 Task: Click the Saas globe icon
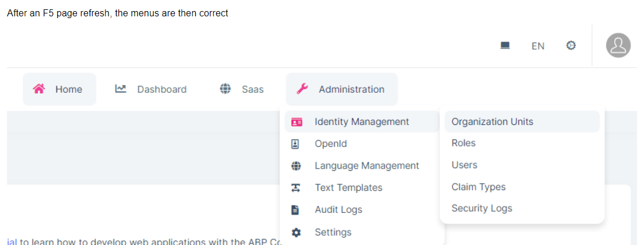[225, 89]
